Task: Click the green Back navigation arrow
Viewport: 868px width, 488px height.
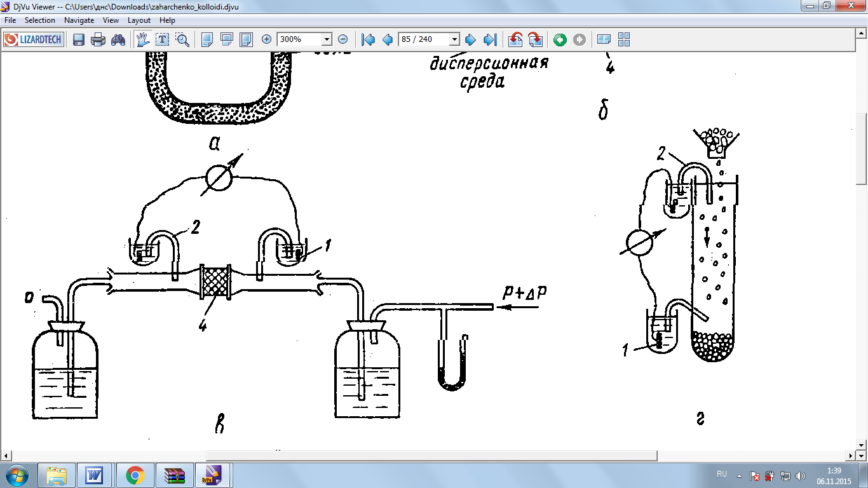Action: point(560,39)
